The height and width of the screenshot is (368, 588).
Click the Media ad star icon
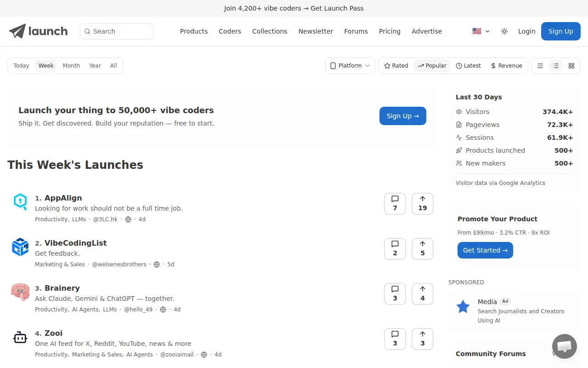(x=463, y=306)
